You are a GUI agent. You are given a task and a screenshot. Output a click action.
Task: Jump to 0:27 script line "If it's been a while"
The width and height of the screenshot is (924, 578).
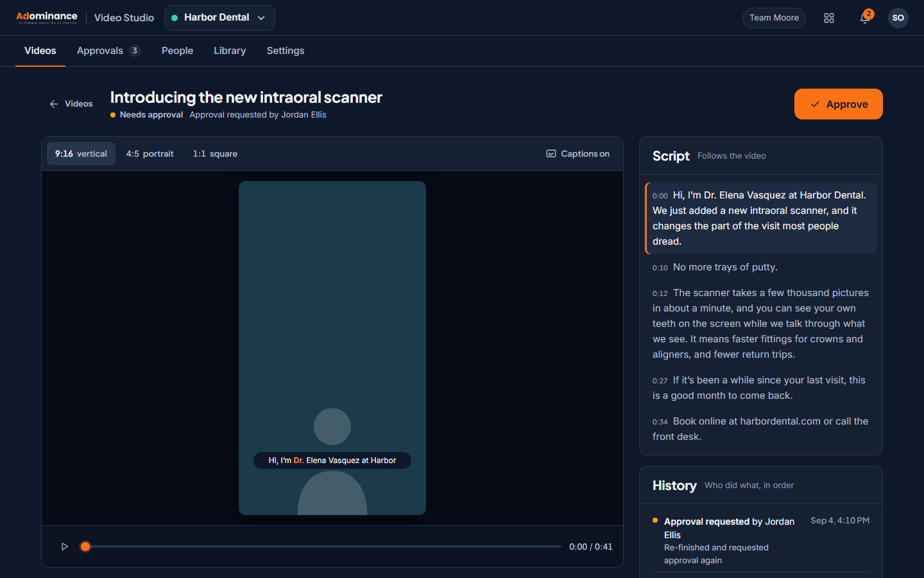761,388
